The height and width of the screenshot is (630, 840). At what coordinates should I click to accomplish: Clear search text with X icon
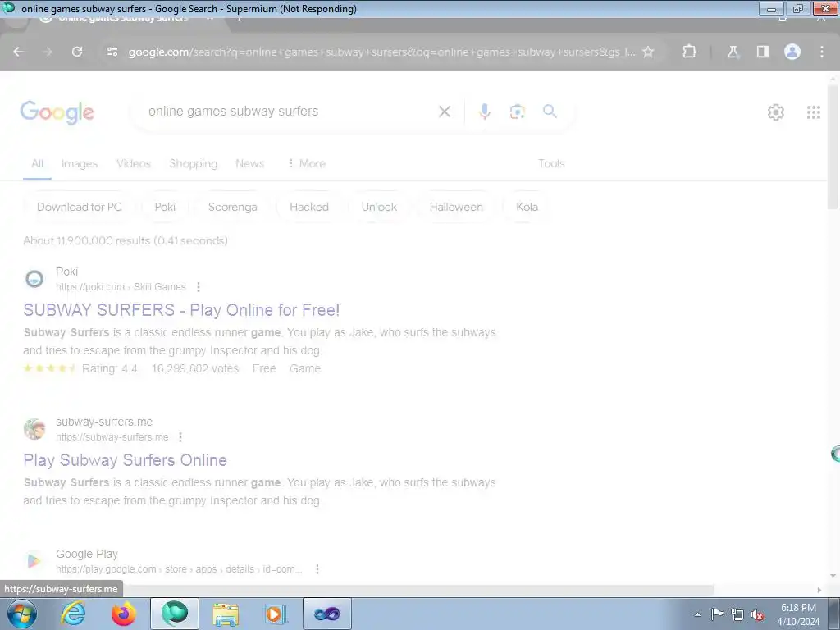tap(445, 112)
